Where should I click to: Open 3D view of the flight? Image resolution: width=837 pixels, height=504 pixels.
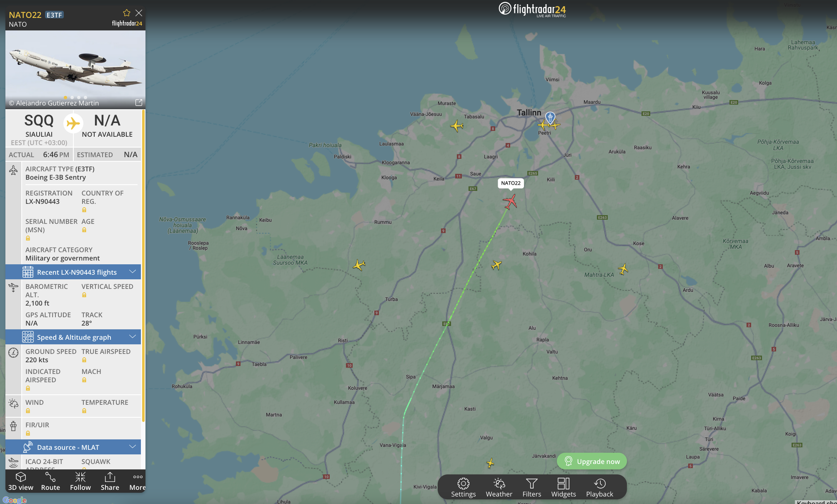(20, 481)
